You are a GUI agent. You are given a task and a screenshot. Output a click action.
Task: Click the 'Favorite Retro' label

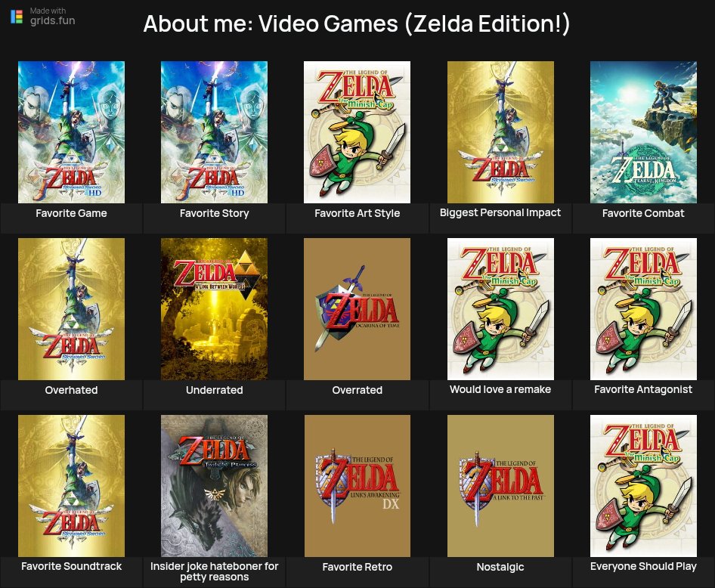click(x=357, y=567)
